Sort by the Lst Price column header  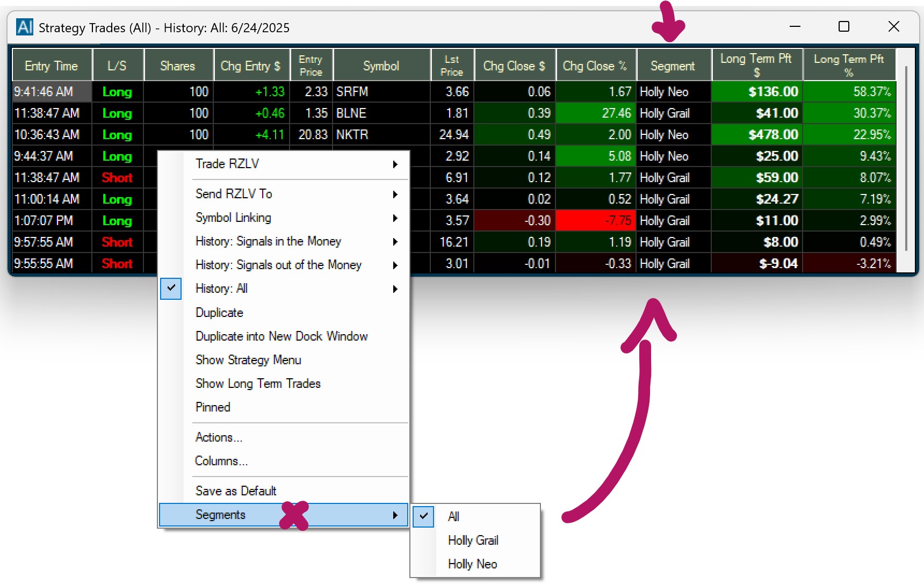(x=452, y=65)
